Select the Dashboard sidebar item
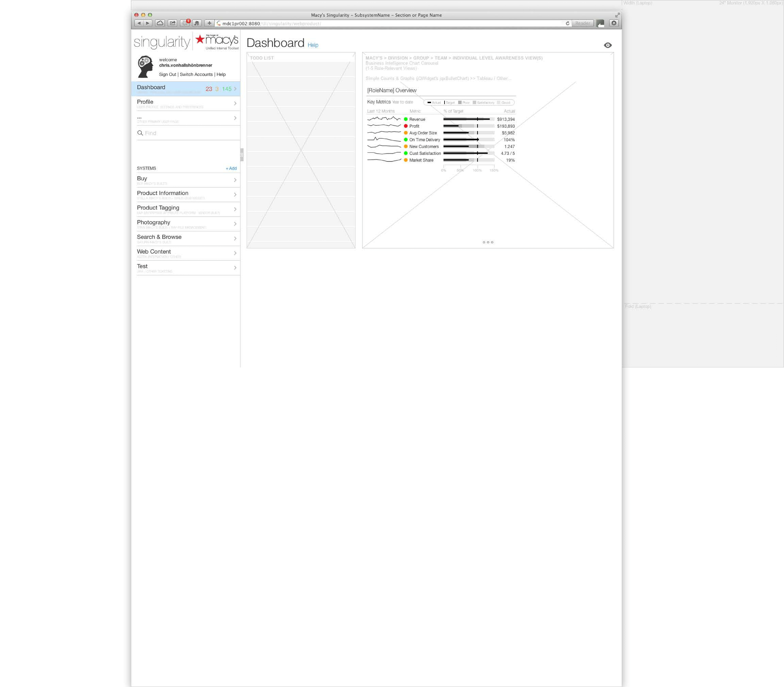 (151, 87)
